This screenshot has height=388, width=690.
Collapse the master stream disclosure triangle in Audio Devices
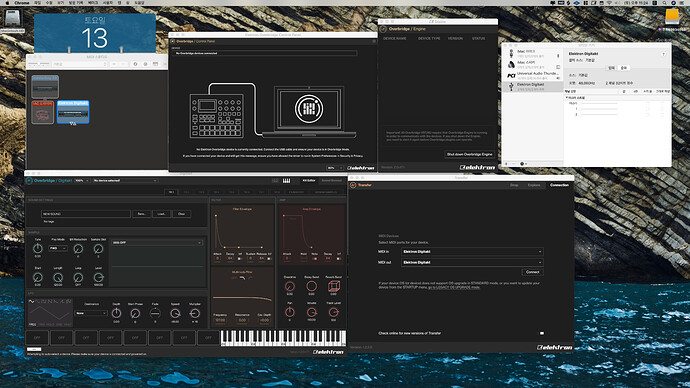(x=567, y=97)
